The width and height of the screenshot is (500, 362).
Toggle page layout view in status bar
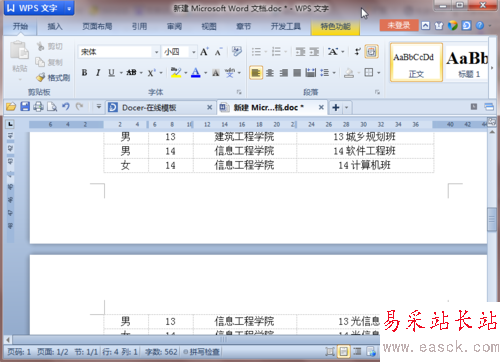(343, 351)
